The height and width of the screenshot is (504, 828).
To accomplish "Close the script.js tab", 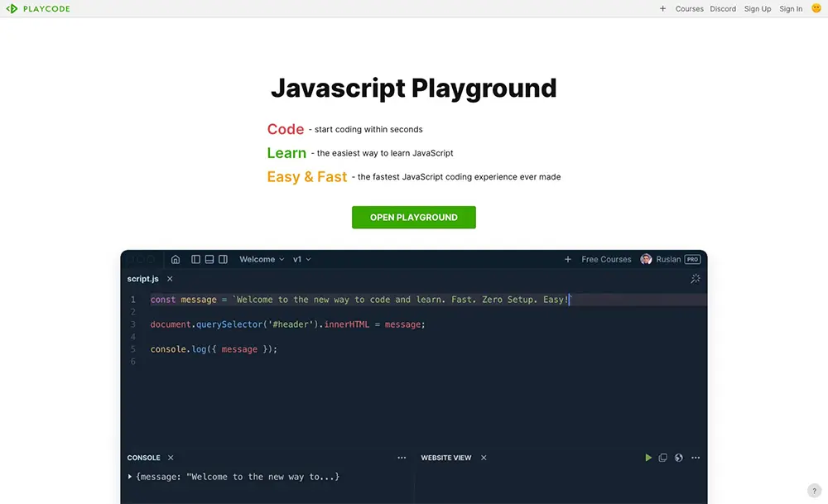I will coord(170,279).
